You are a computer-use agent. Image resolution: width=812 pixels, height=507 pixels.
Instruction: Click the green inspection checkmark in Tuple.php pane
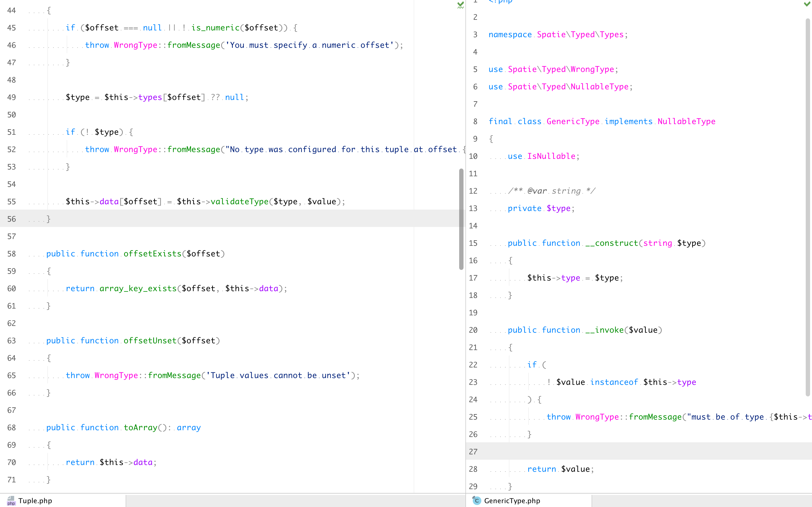(460, 5)
